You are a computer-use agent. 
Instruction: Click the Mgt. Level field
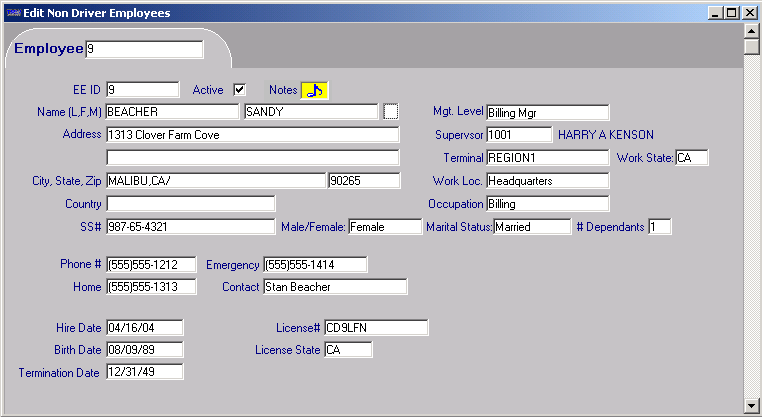547,112
